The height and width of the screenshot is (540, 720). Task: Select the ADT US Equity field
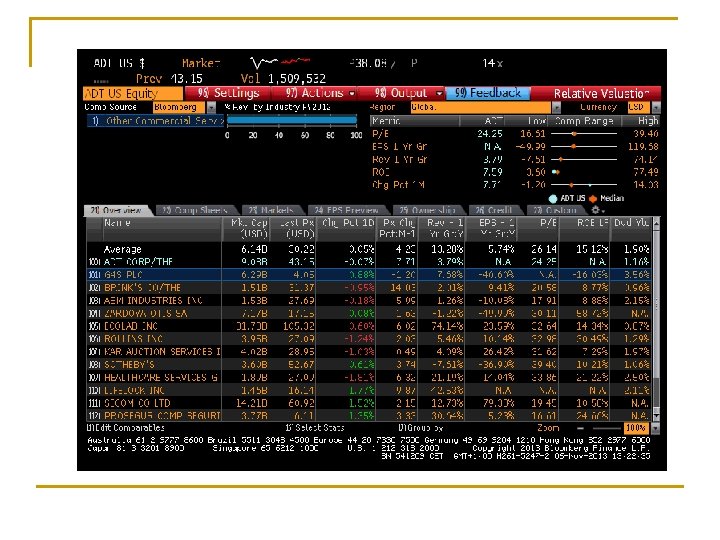[133, 94]
